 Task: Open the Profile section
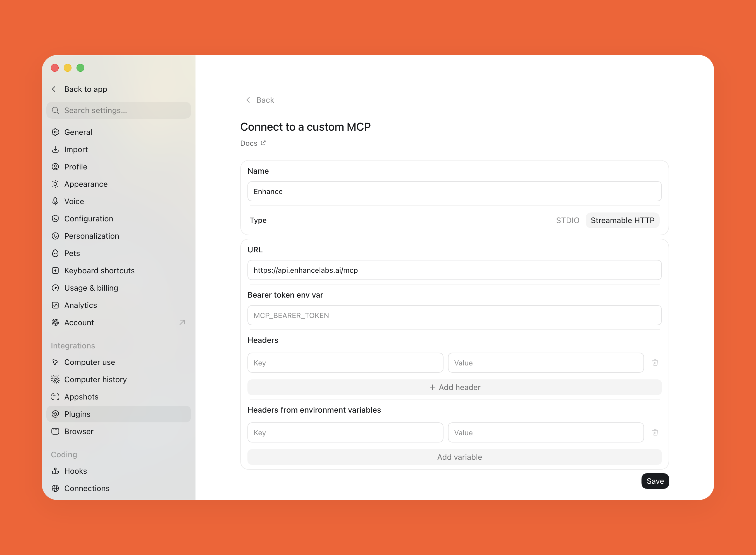pos(119,167)
